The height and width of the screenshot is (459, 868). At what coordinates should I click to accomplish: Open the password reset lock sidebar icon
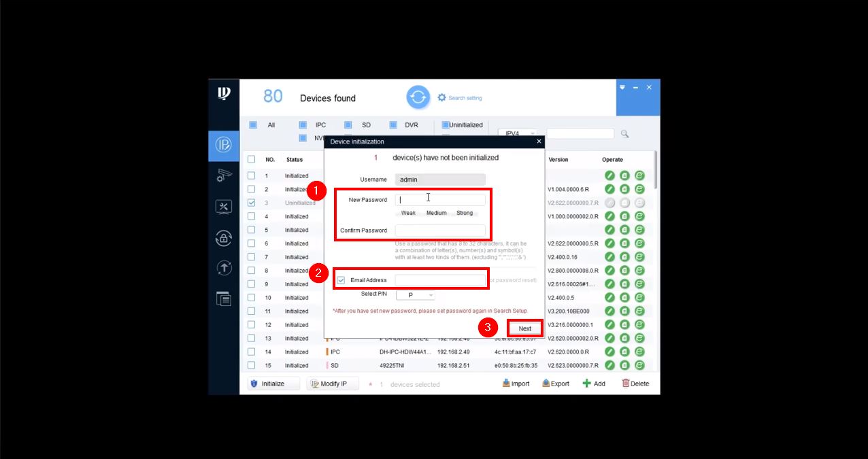224,237
